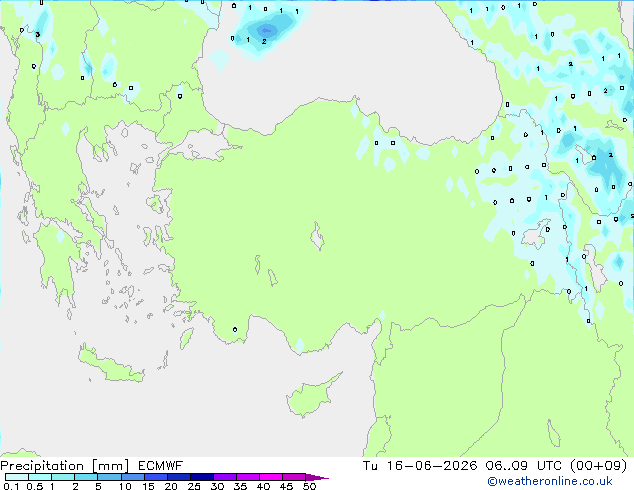Pick the 1–2 mm legend swatch

pos(63,477)
